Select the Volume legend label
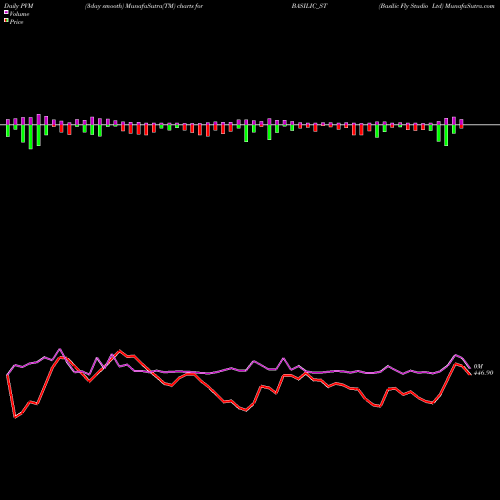The height and width of the screenshot is (500, 500). (x=19, y=14)
